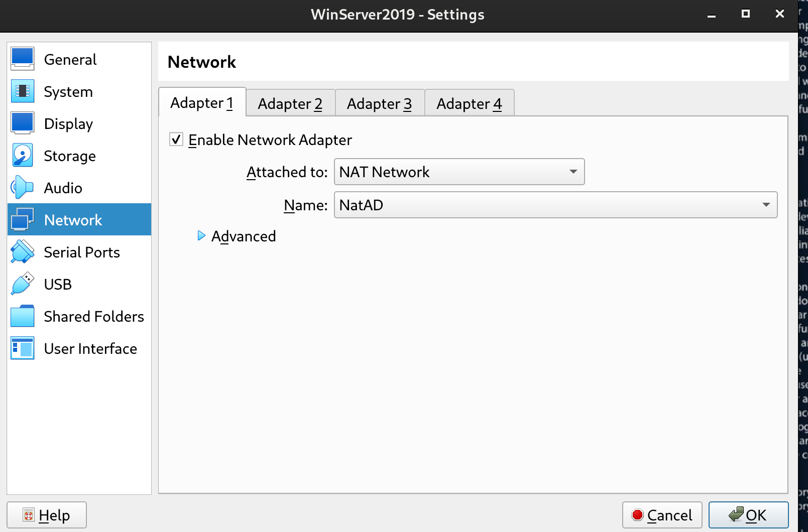Uncheck Enable Network Adapter checkbox

click(x=176, y=140)
